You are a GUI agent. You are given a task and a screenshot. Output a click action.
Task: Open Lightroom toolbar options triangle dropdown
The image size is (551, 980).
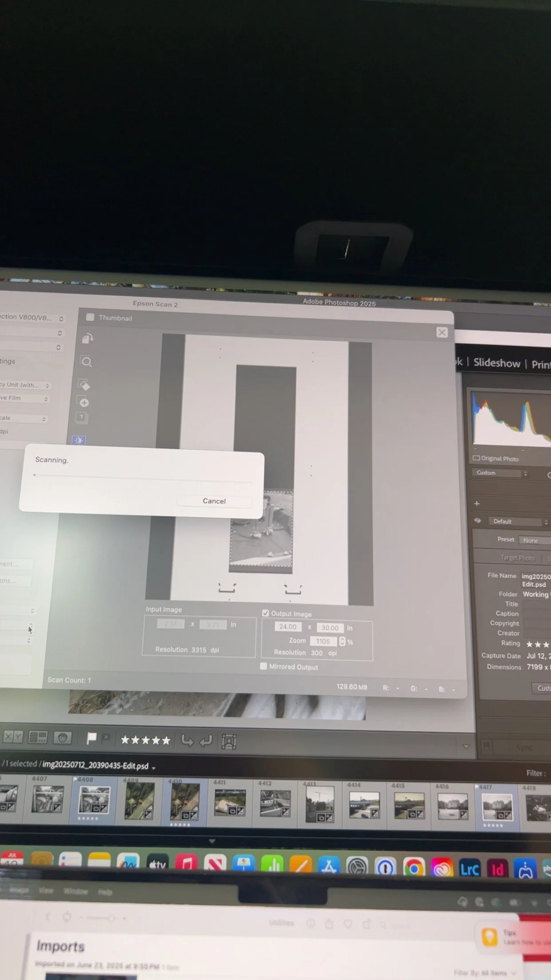466,747
